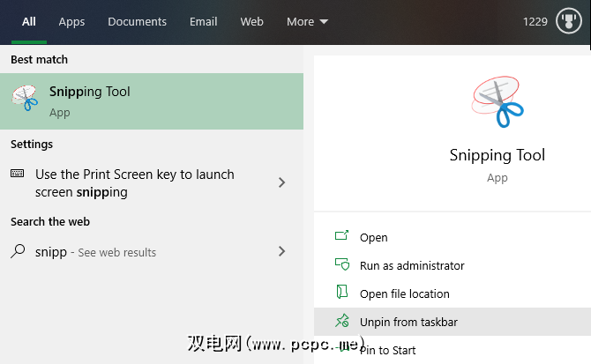Viewport: 591px width, 364px height.
Task: Click the magnifier icon beside snipp
Action: [x=18, y=251]
